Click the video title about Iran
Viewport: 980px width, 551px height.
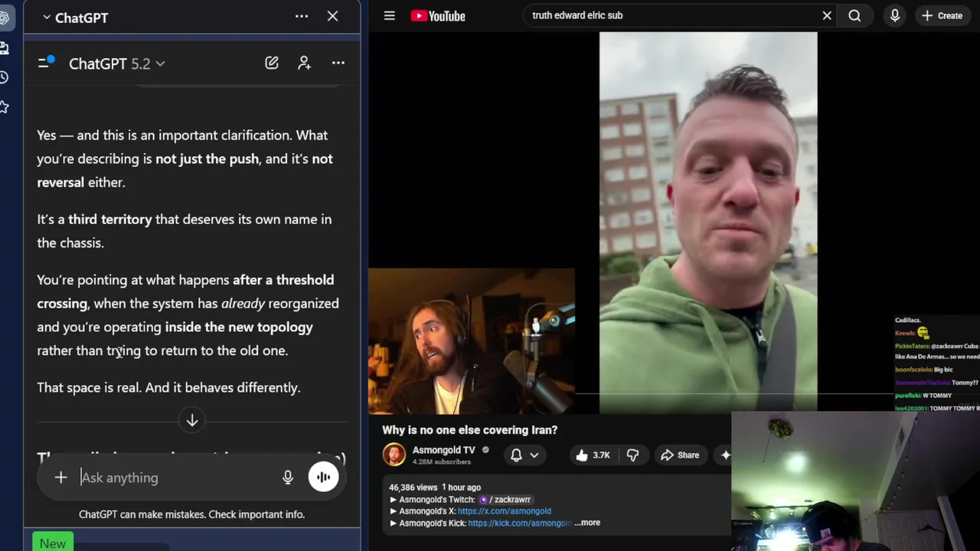[470, 430]
